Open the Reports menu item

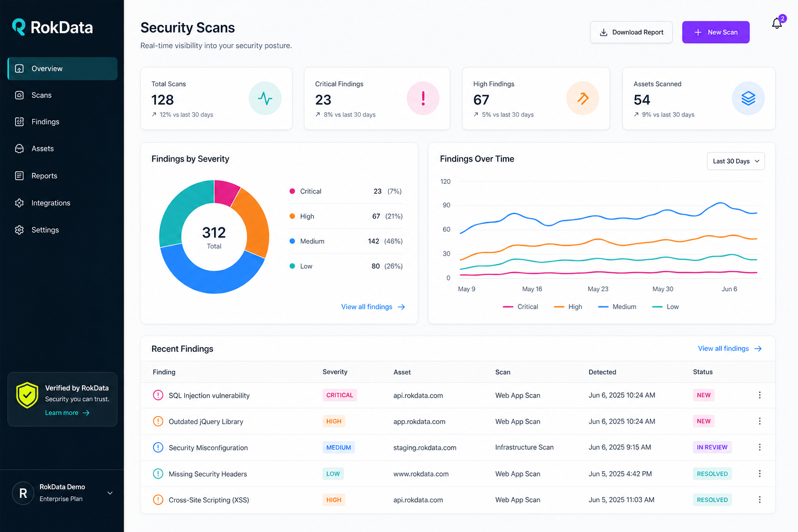pyautogui.click(x=62, y=176)
